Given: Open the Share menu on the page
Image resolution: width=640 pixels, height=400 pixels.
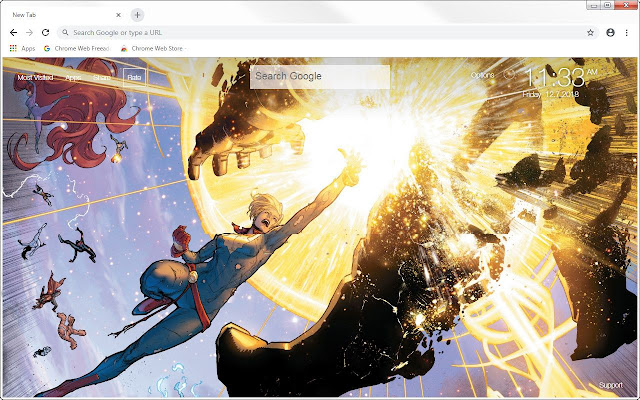Looking at the screenshot, I should tap(102, 77).
